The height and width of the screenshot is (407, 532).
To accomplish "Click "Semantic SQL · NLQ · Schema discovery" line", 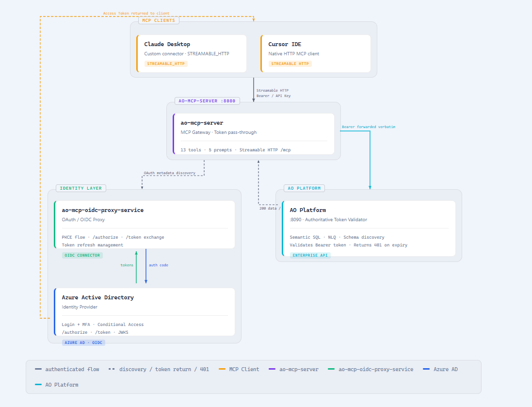I will pyautogui.click(x=337, y=237).
